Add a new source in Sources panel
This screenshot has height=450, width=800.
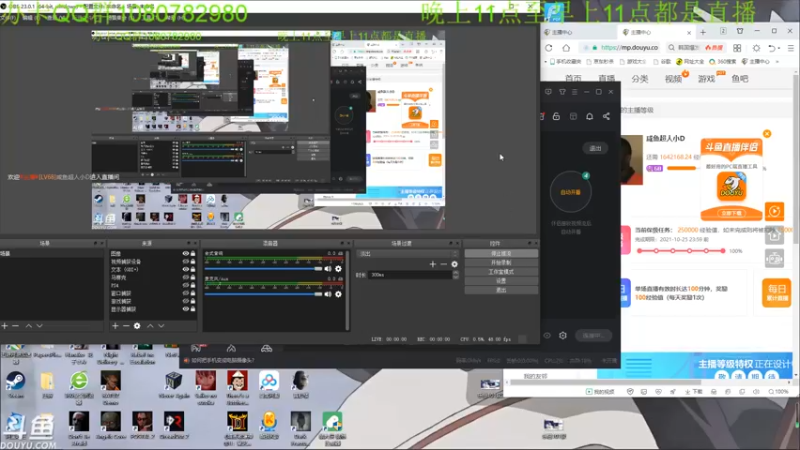(x=115, y=326)
